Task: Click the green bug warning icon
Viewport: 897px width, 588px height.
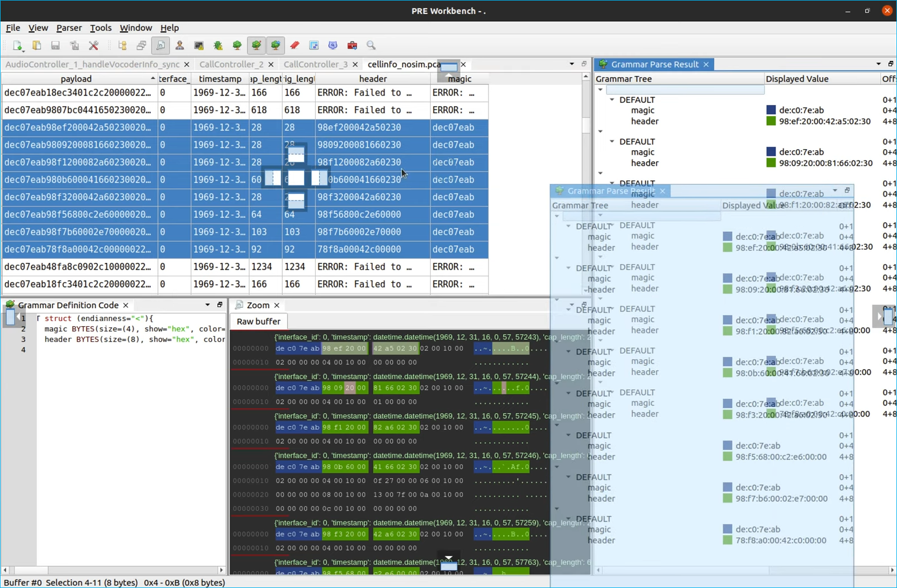Action: pos(218,46)
